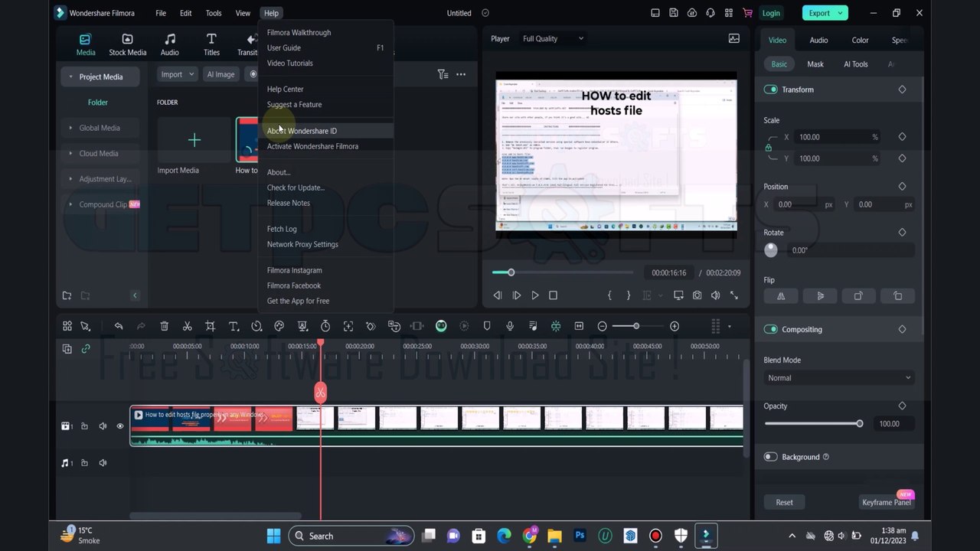Switch to the Mask sub-tab
The image size is (980, 551).
tap(815, 64)
